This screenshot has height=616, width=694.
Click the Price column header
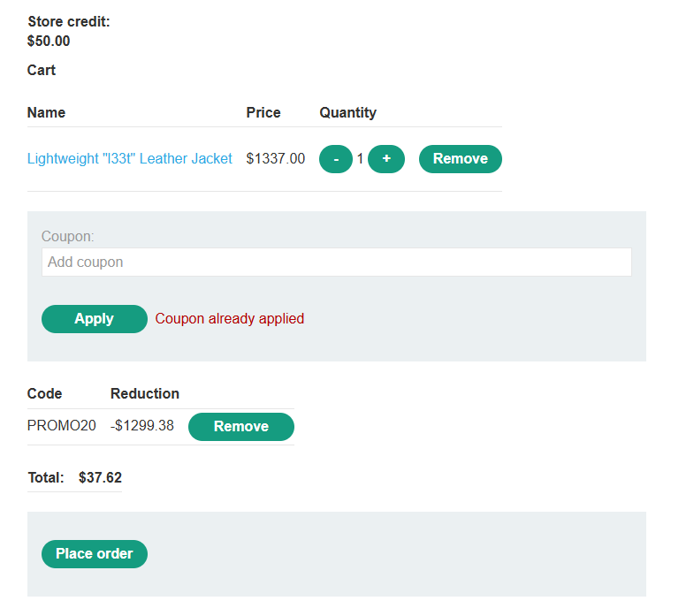tap(263, 113)
